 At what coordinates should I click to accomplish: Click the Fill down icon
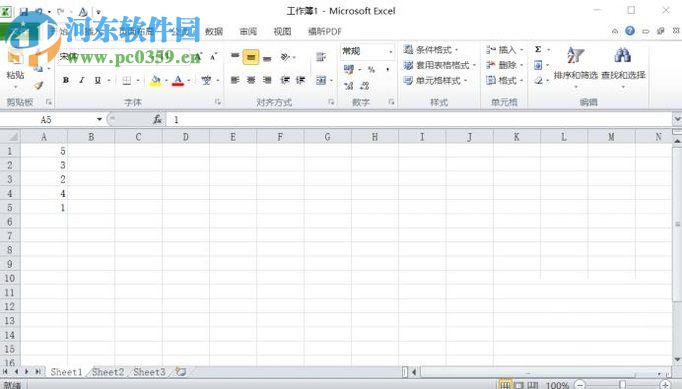[538, 65]
